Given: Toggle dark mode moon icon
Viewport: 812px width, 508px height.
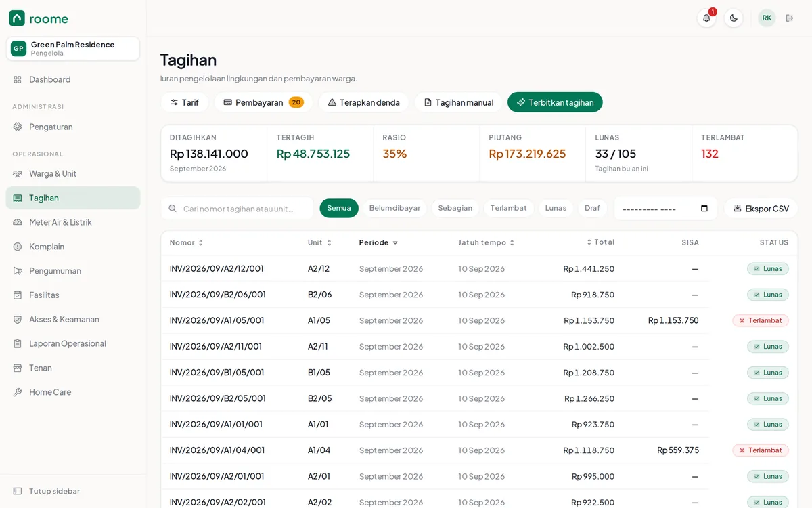Looking at the screenshot, I should [x=734, y=18].
